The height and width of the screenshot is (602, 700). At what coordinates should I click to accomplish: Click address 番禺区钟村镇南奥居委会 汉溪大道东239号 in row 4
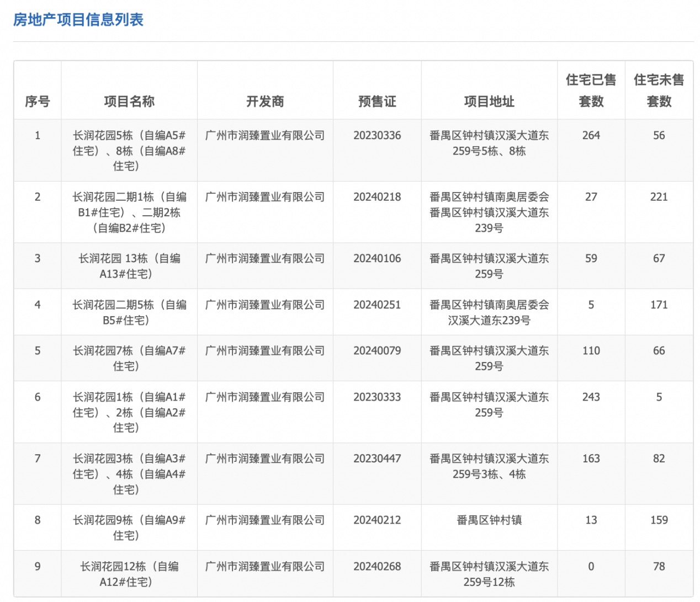(489, 312)
